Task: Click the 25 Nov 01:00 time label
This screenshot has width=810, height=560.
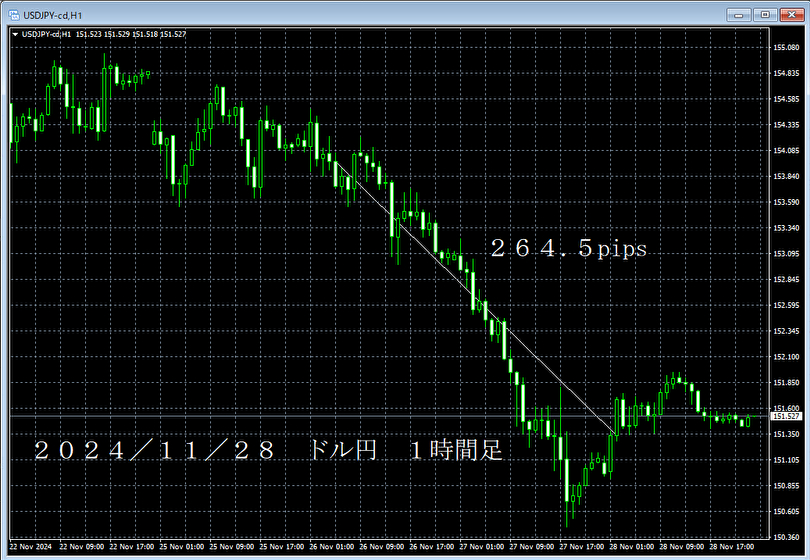Action: [x=182, y=547]
